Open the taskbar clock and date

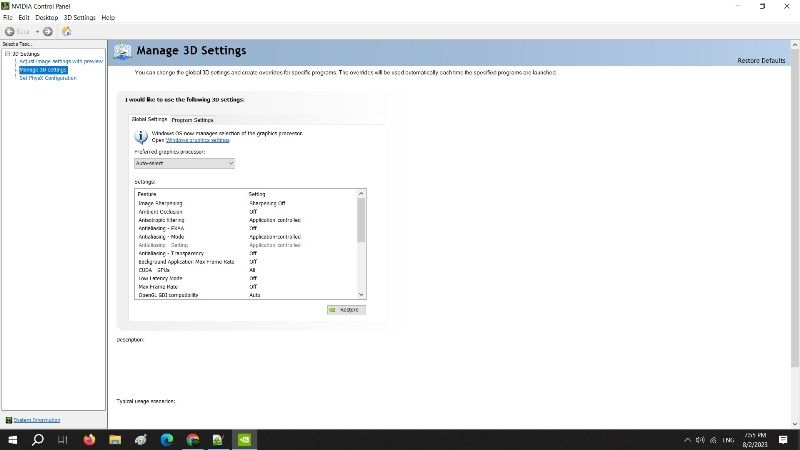point(755,440)
